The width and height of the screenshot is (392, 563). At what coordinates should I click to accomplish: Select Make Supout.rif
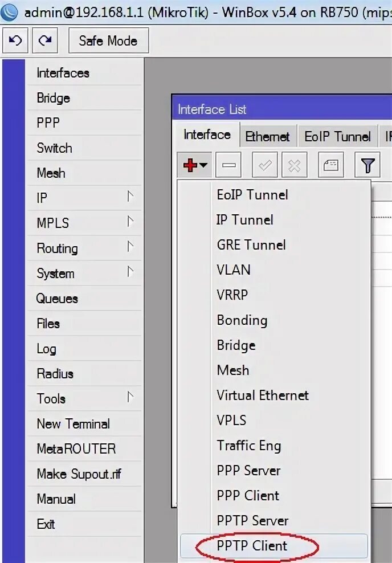click(x=84, y=474)
